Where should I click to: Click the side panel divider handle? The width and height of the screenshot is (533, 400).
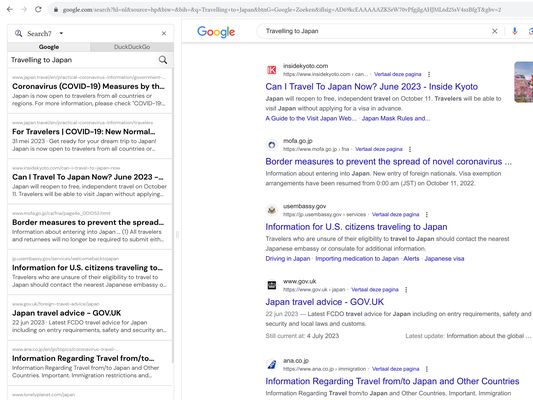177,234
